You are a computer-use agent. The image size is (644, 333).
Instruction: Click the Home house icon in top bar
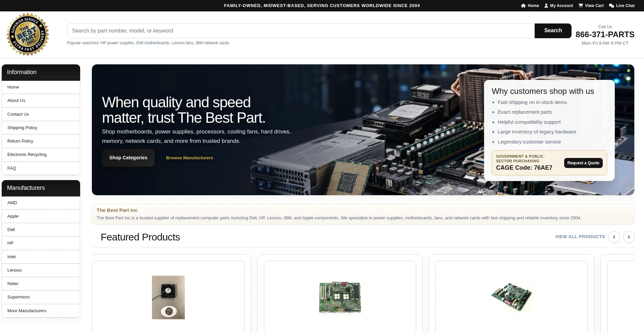[x=523, y=6]
